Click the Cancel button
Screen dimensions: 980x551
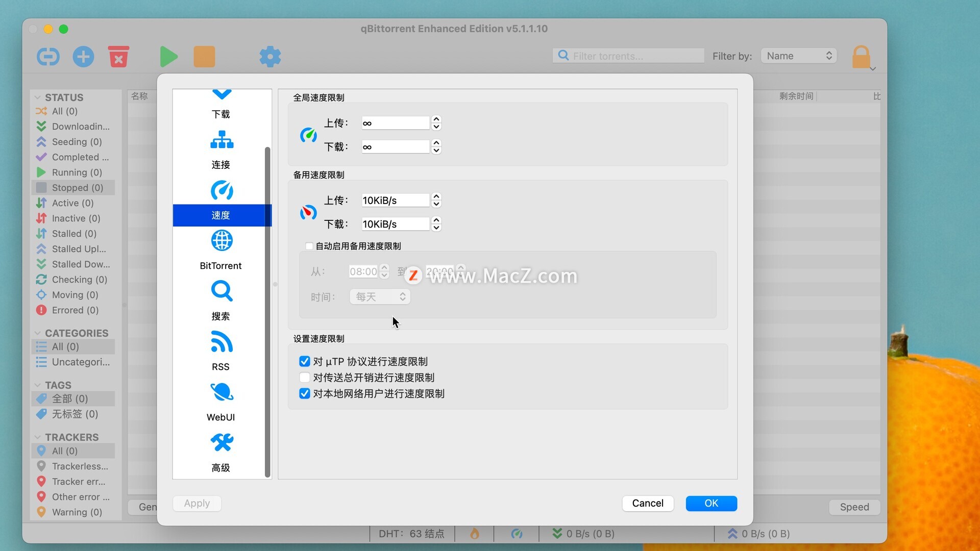(648, 503)
